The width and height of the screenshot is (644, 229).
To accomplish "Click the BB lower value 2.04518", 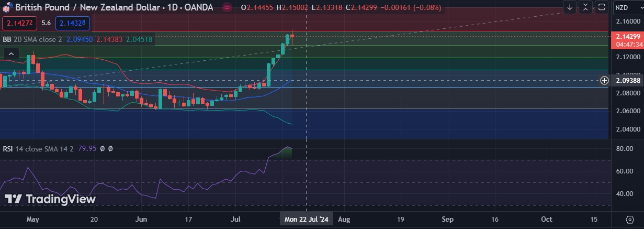I will click(139, 39).
